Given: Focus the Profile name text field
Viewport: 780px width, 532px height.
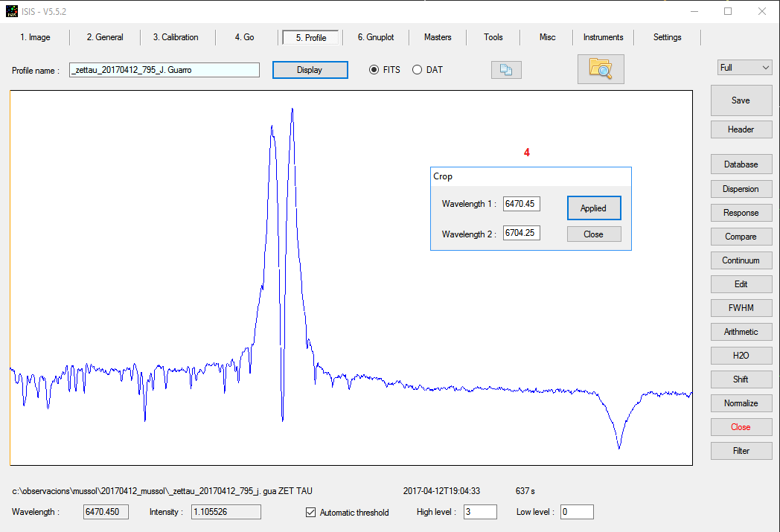Looking at the screenshot, I should (164, 70).
